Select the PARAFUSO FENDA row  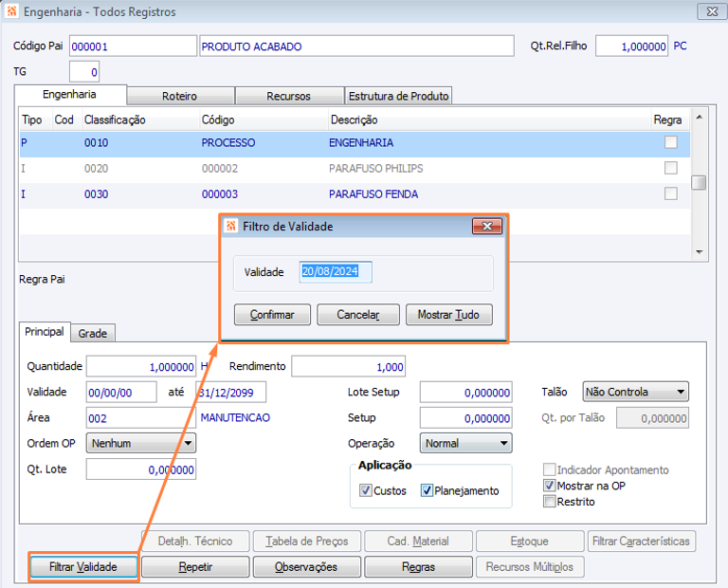pyautogui.click(x=355, y=193)
